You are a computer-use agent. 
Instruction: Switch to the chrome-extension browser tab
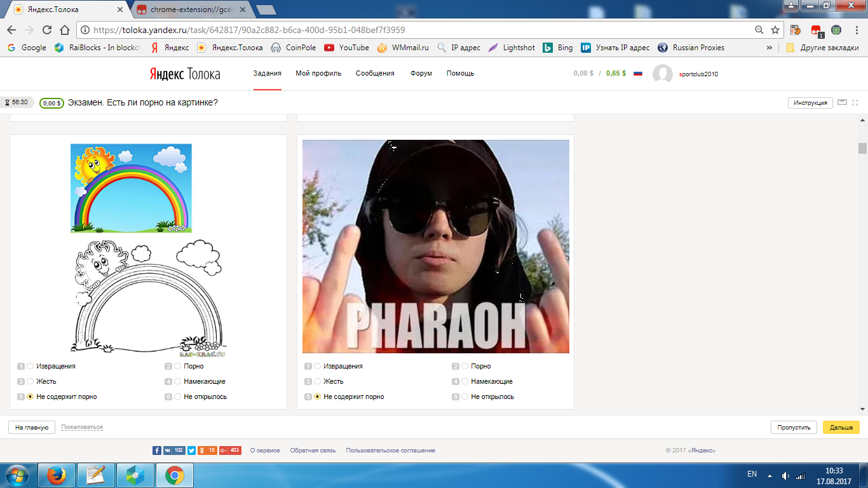click(192, 10)
